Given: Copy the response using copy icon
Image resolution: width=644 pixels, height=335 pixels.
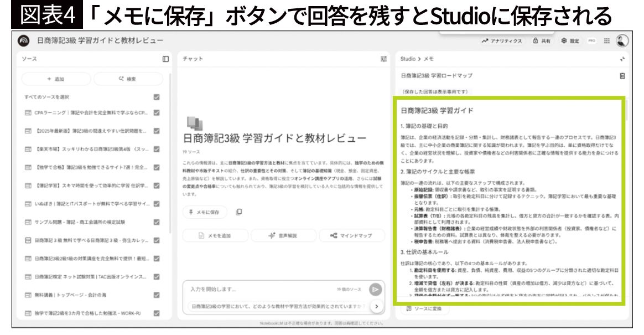Looking at the screenshot, I should pyautogui.click(x=239, y=212).
